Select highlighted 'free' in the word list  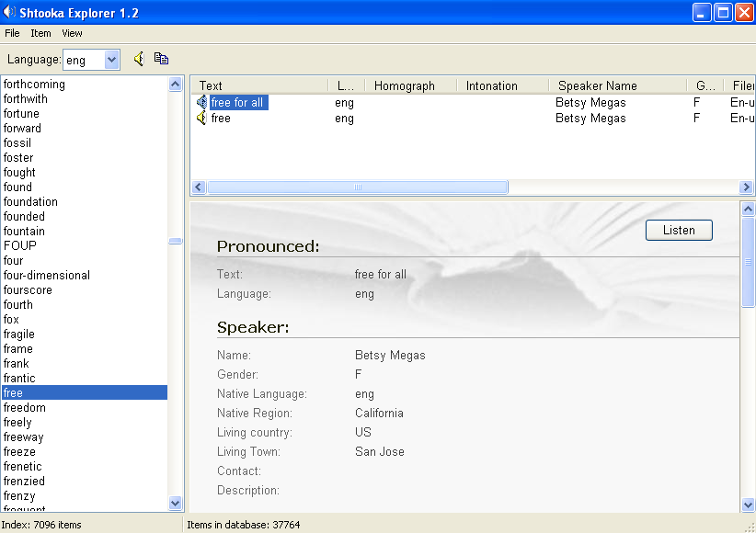(x=85, y=392)
